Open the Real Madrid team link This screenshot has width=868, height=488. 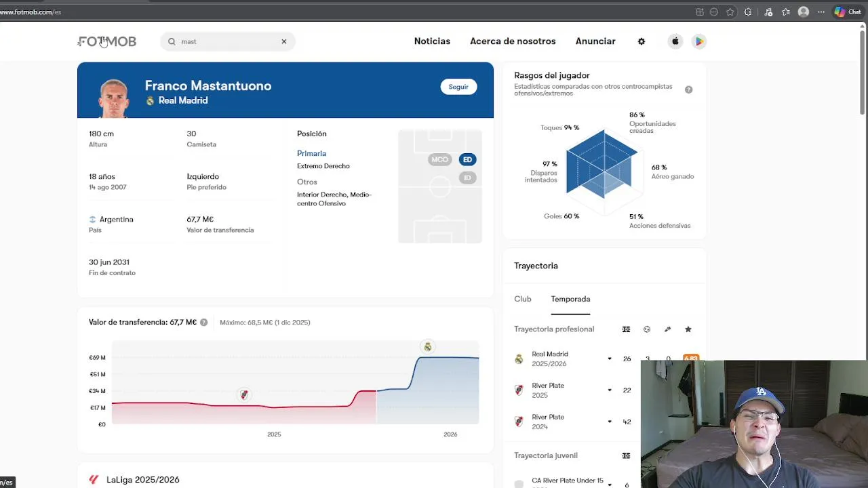[183, 100]
